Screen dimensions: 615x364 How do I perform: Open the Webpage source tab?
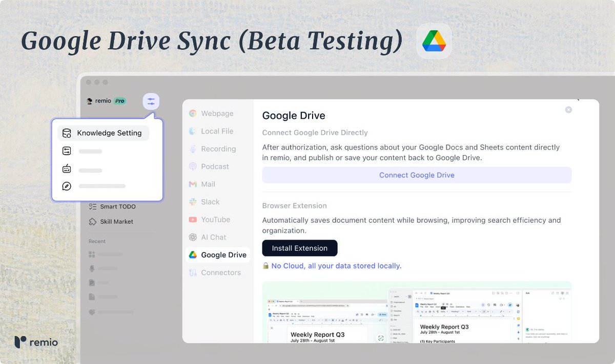pyautogui.click(x=217, y=114)
